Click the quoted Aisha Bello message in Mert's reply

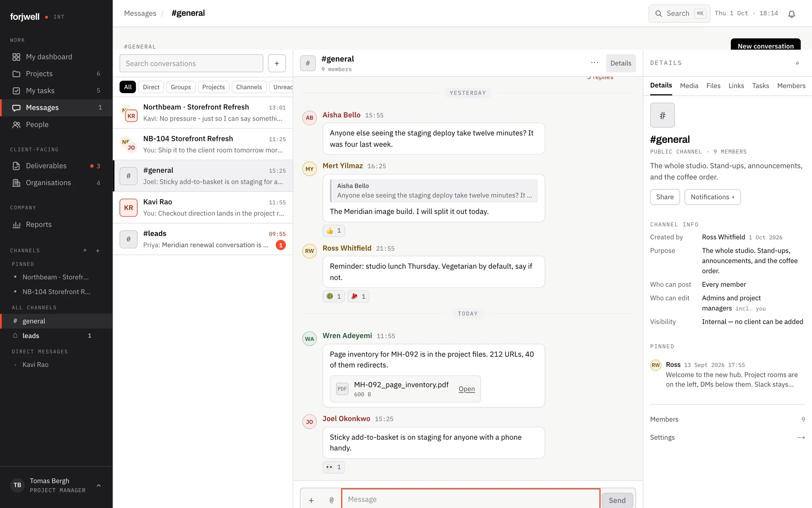pyautogui.click(x=434, y=191)
